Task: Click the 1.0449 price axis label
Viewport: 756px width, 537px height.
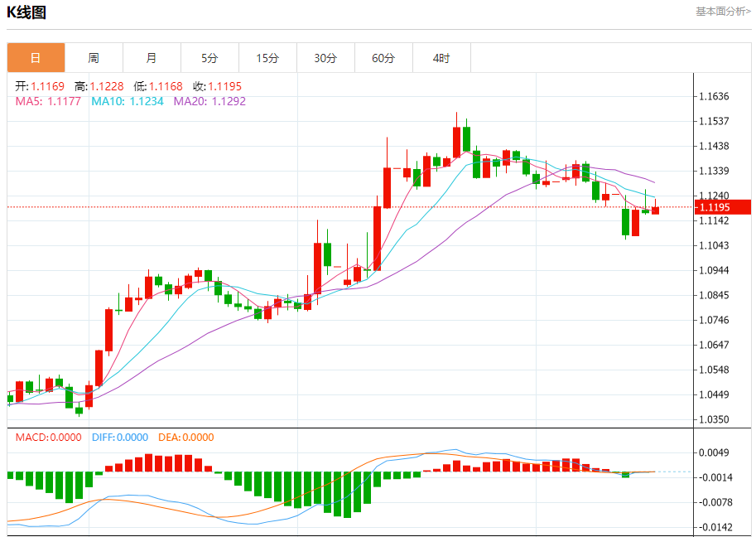Action: click(x=714, y=394)
